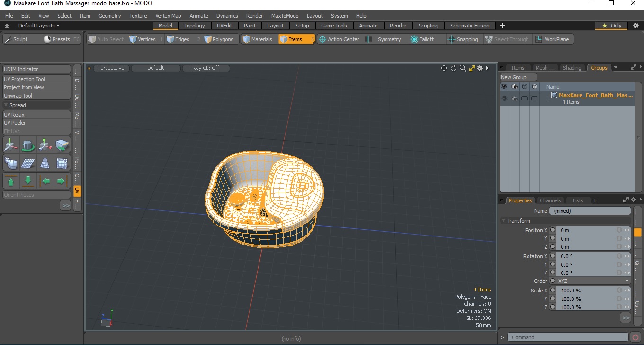Toggle Symmetry on

pyautogui.click(x=384, y=39)
